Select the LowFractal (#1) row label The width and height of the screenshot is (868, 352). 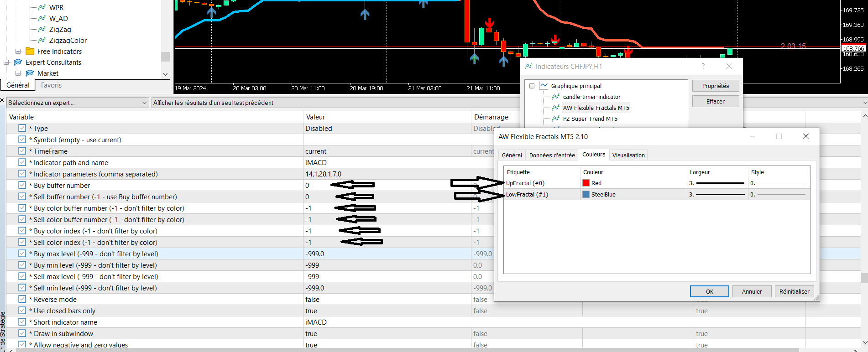[x=527, y=194]
